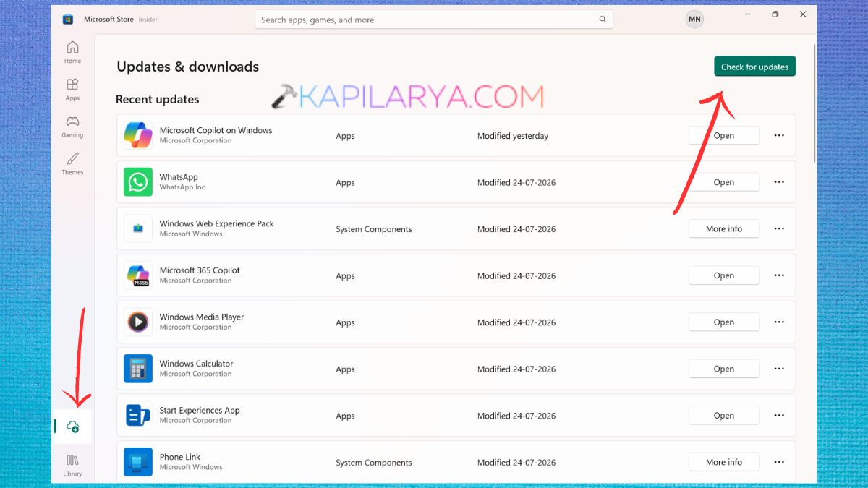Click 'System Components' in Web Experience Pack row
The width and height of the screenshot is (868, 488).
(x=374, y=229)
